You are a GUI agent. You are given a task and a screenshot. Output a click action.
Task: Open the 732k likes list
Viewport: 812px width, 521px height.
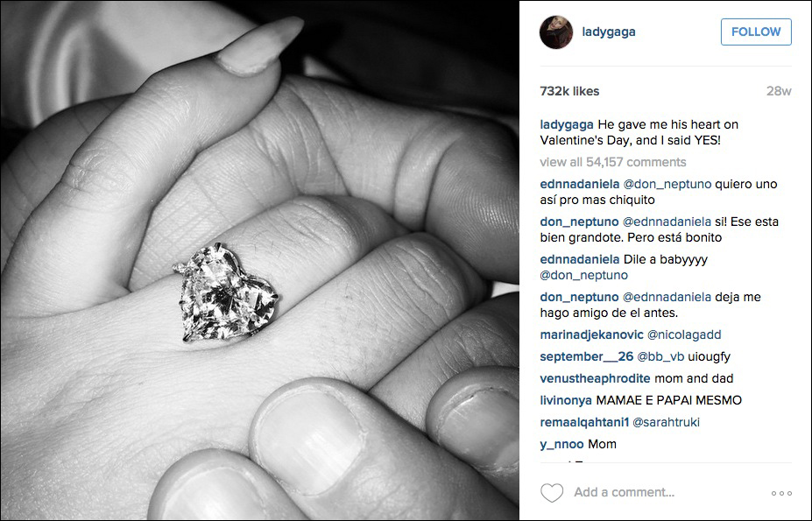point(569,91)
